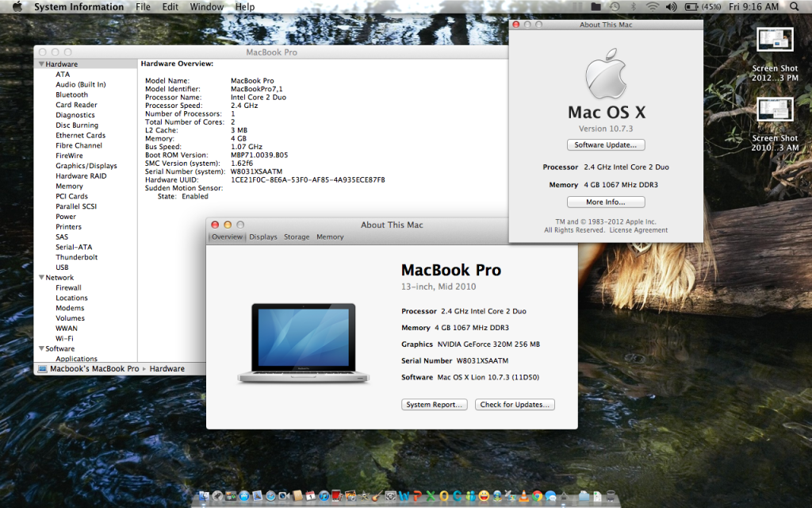Select Thunderbolt in the sidebar
Viewport: 812px width, 508px height.
77,257
